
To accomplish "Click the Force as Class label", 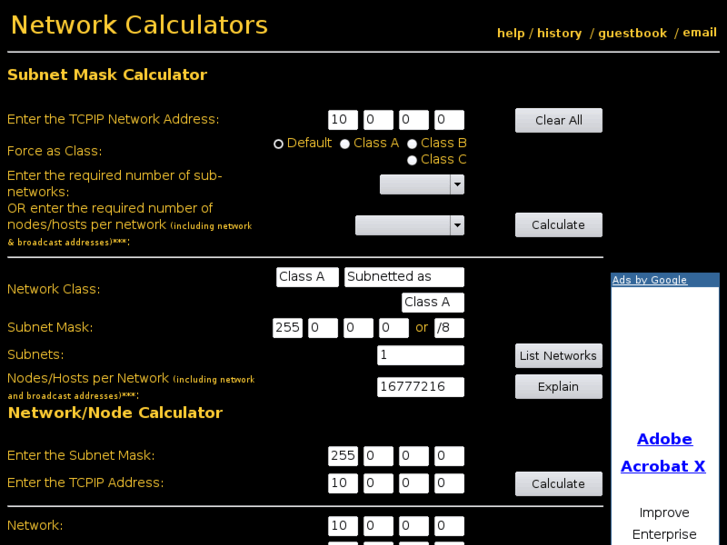I will point(54,151).
